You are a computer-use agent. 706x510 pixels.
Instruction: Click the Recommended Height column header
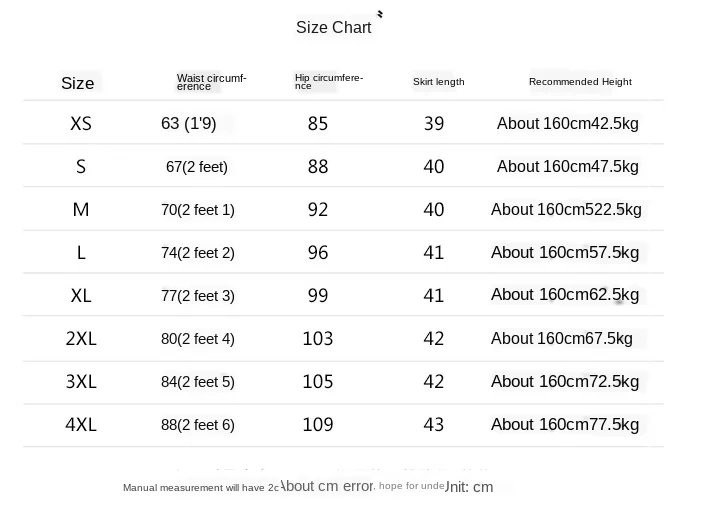click(x=580, y=81)
